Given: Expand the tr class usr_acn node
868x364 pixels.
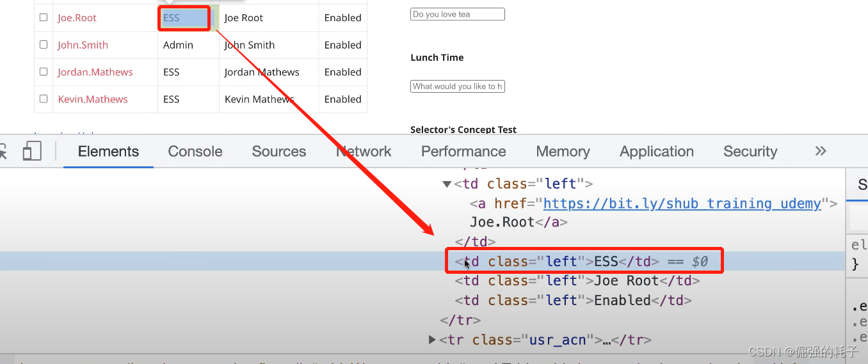Looking at the screenshot, I should (x=432, y=340).
